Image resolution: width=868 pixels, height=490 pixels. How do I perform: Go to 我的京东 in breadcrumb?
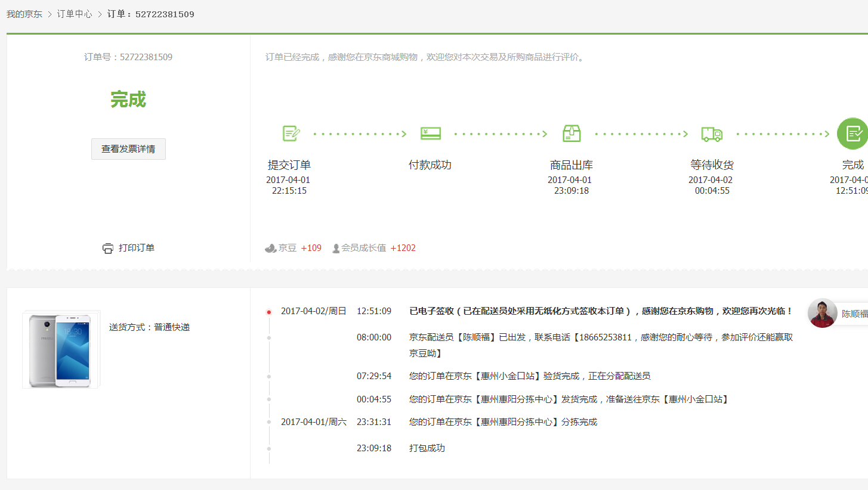click(x=24, y=14)
